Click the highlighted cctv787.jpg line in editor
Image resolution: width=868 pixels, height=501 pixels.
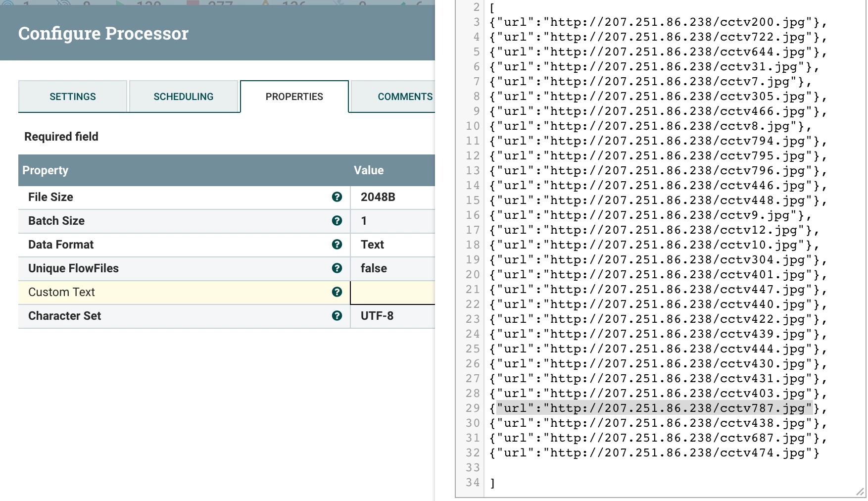tap(654, 408)
